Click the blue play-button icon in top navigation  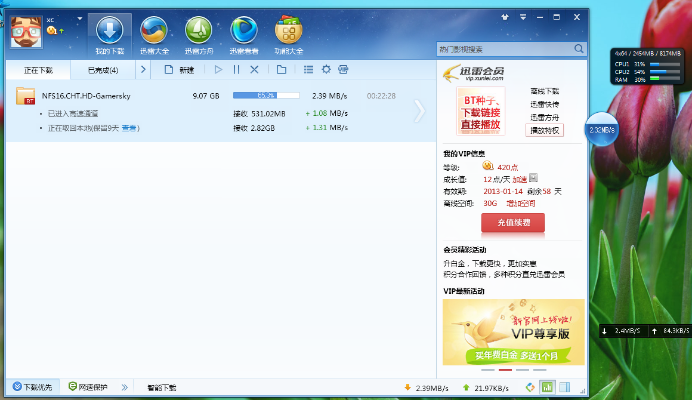tap(243, 34)
